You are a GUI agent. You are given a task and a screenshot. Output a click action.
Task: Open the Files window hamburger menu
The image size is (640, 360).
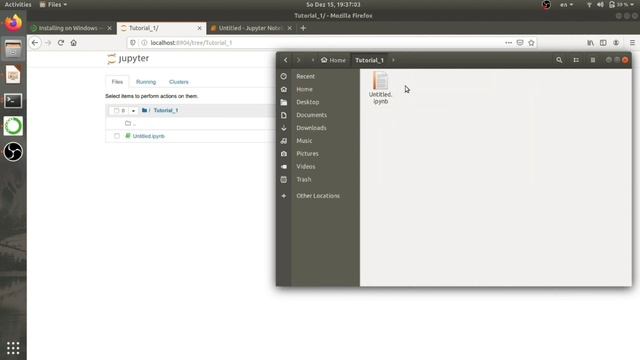coord(593,60)
